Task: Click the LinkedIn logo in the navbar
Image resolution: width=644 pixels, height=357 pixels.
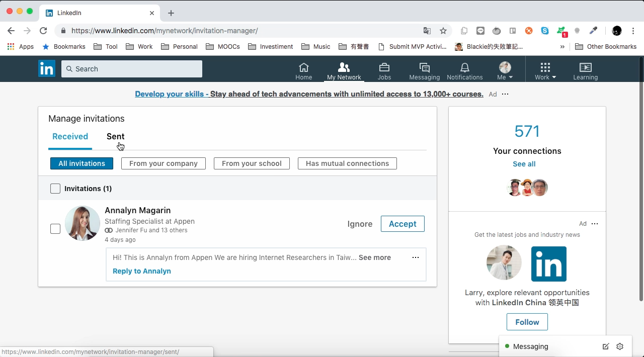Action: point(47,69)
